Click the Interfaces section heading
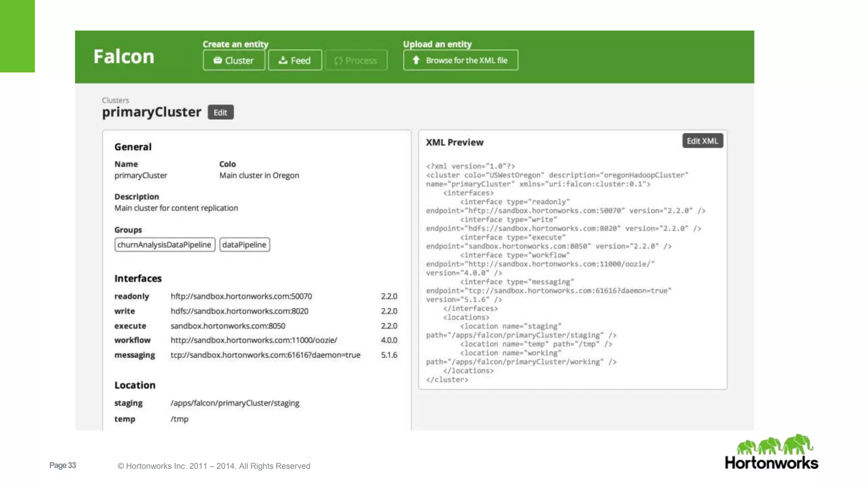Viewport: 868px width, 488px height. point(138,278)
